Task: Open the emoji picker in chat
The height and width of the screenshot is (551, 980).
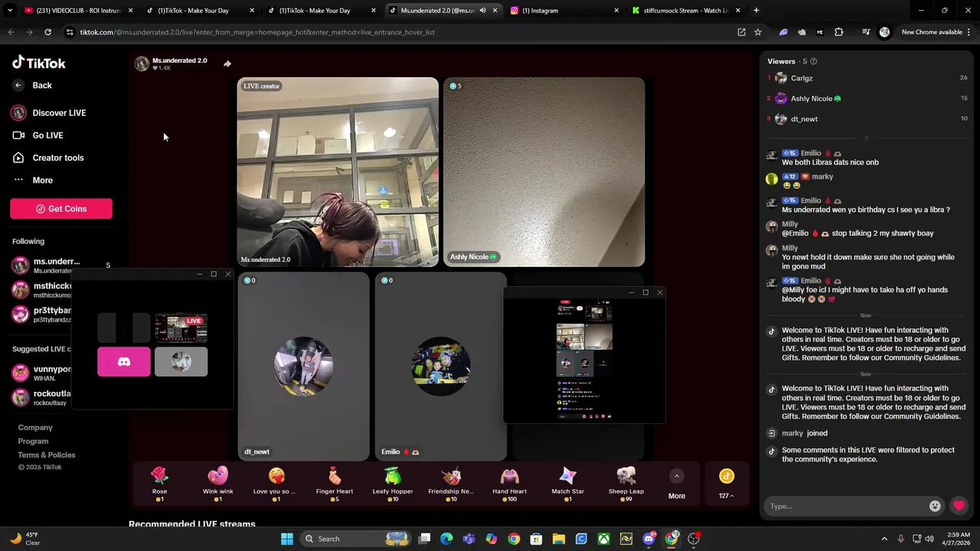Action: point(935,506)
